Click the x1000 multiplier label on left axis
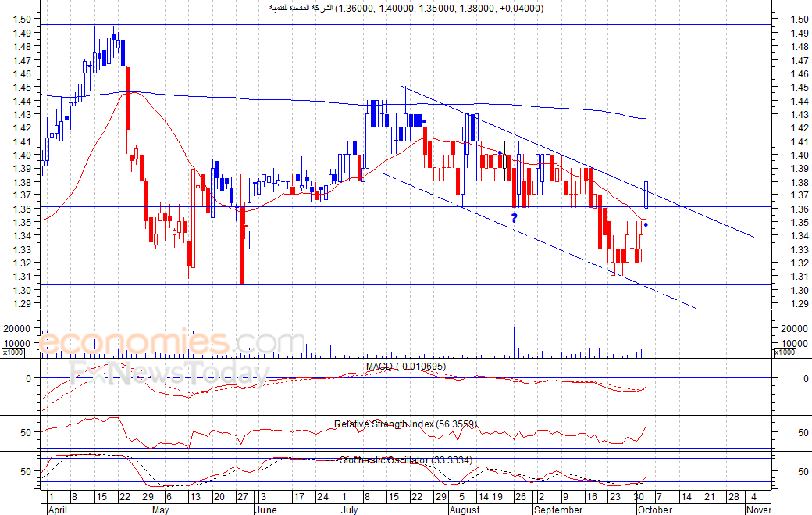812x515 pixels. 12,352
